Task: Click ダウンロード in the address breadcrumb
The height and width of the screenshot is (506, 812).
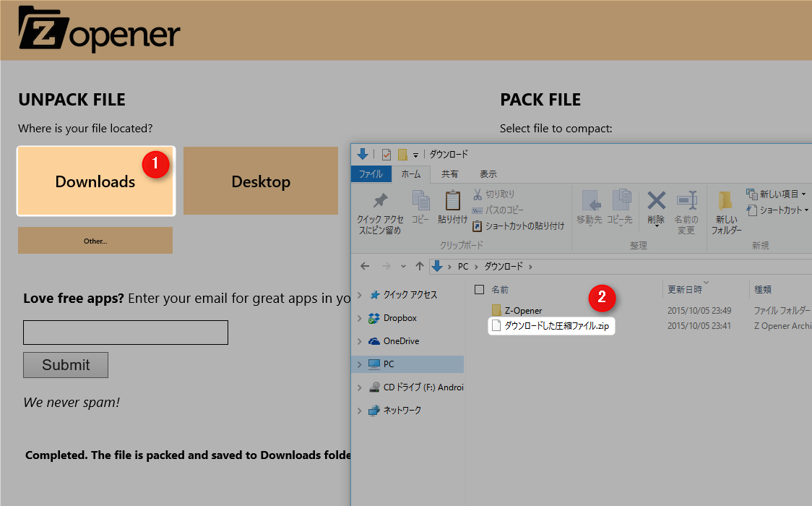Action: pos(504,267)
